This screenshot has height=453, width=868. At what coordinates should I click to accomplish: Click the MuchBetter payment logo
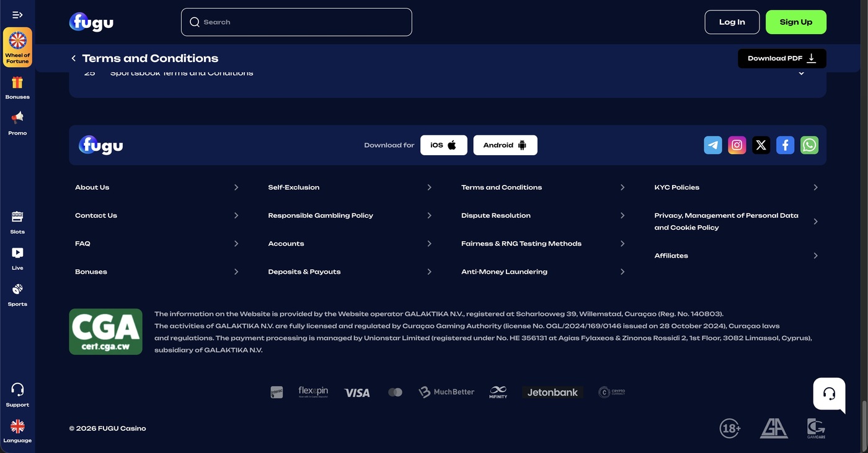(446, 392)
